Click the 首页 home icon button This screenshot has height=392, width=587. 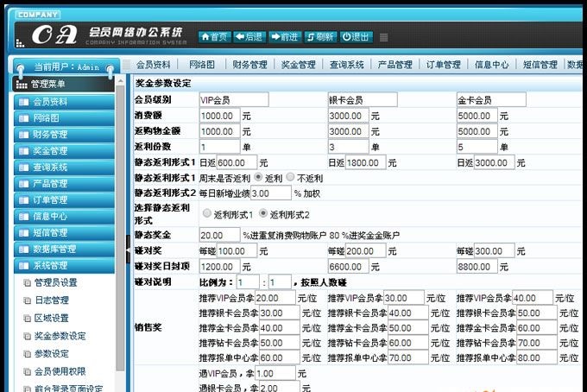(x=214, y=36)
